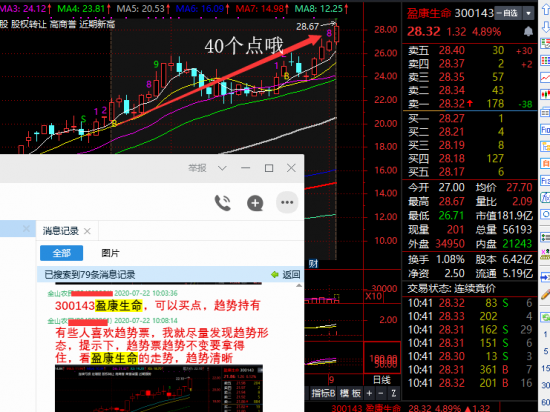Select the 日线 daily period label
This screenshot has width=550, height=412.
pyautogui.click(x=382, y=380)
